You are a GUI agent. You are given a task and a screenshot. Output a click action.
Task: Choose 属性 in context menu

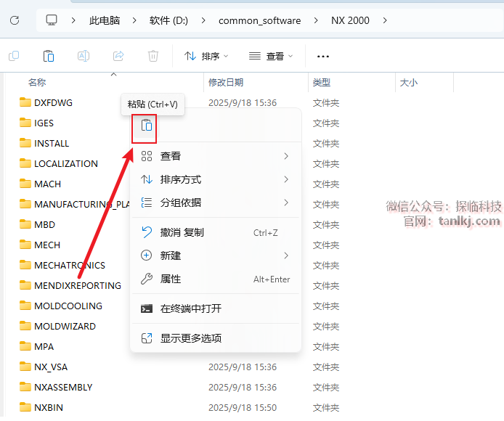pos(216,279)
